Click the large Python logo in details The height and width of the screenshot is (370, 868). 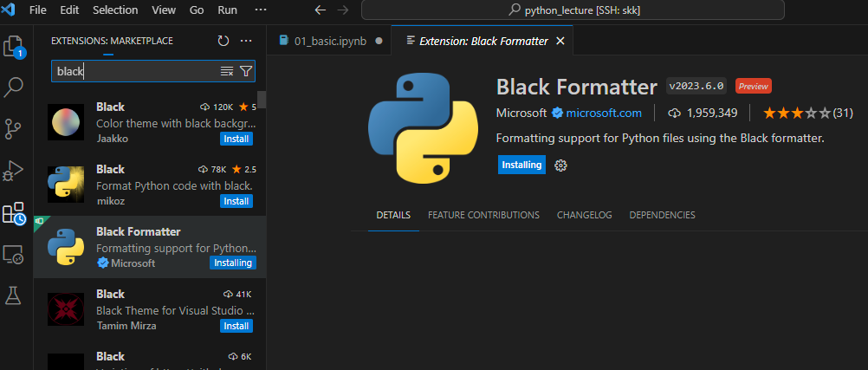[x=424, y=128]
